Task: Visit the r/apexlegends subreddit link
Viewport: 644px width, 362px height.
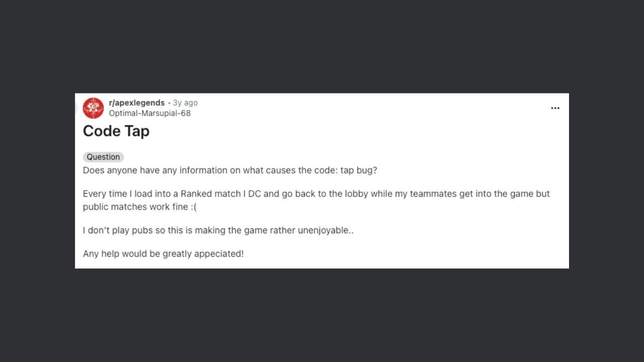Action: [x=137, y=103]
